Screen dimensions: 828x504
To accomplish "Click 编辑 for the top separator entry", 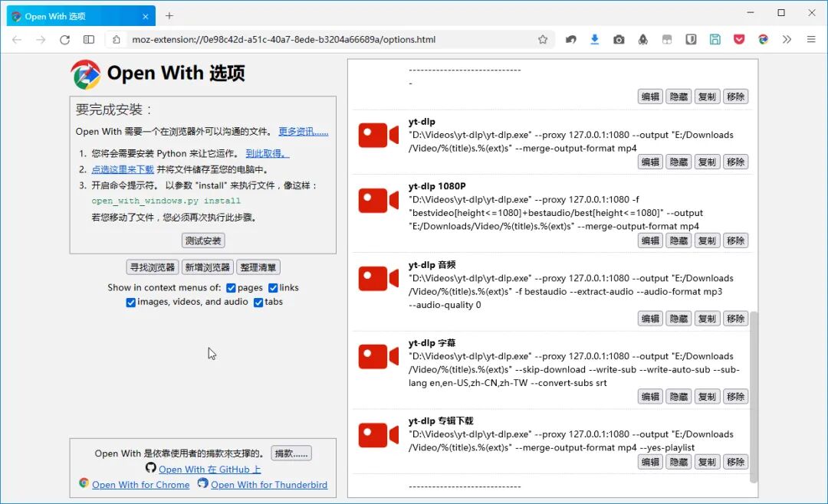I will 650,97.
